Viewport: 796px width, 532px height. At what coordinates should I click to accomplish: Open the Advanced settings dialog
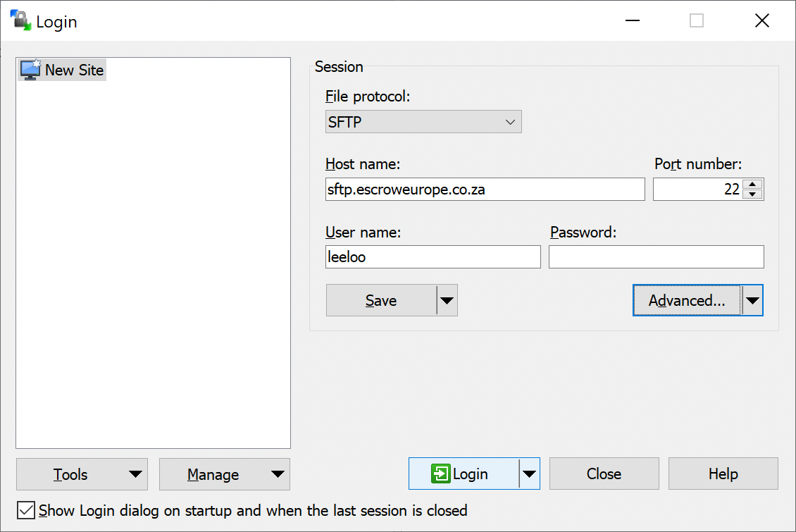point(687,300)
